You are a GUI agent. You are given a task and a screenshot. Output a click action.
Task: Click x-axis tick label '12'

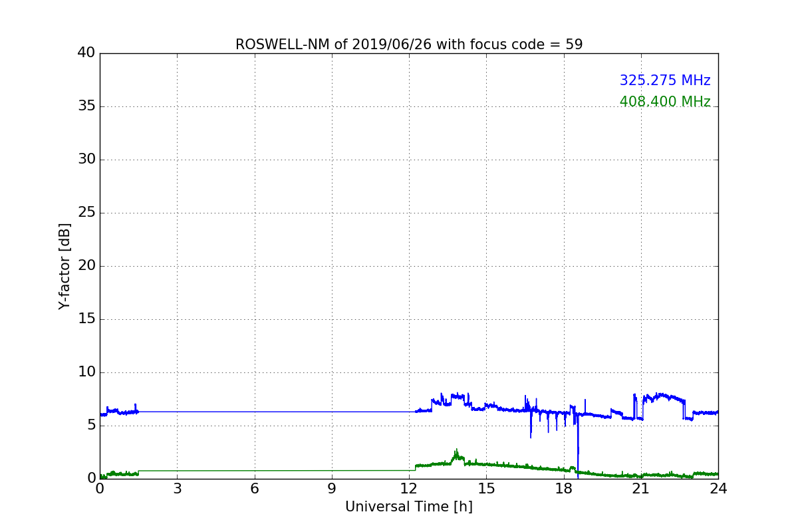point(409,488)
